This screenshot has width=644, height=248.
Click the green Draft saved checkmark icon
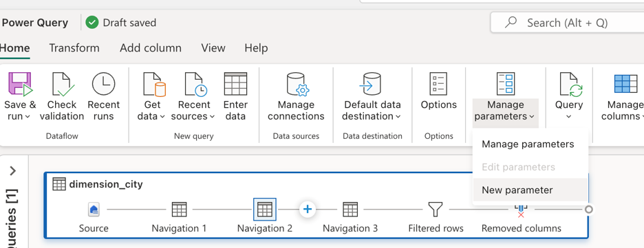[92, 23]
